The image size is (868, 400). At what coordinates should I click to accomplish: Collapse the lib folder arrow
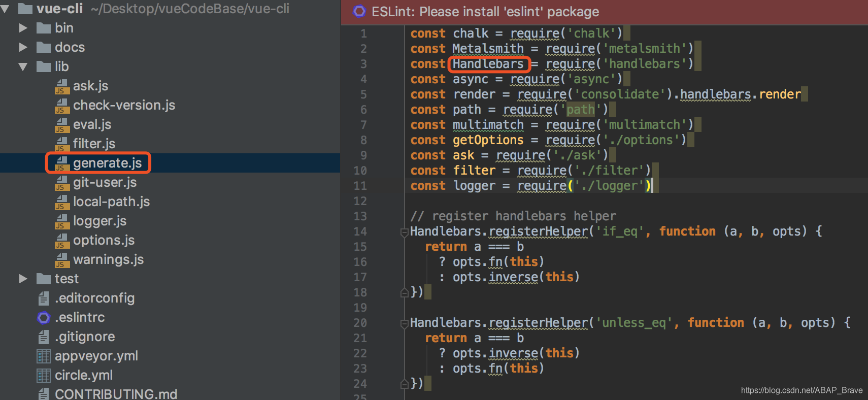coord(23,66)
